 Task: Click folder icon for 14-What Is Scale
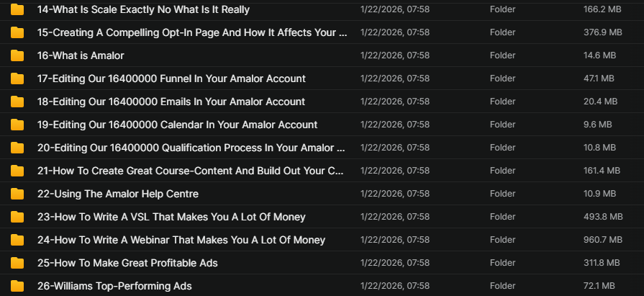(x=18, y=9)
